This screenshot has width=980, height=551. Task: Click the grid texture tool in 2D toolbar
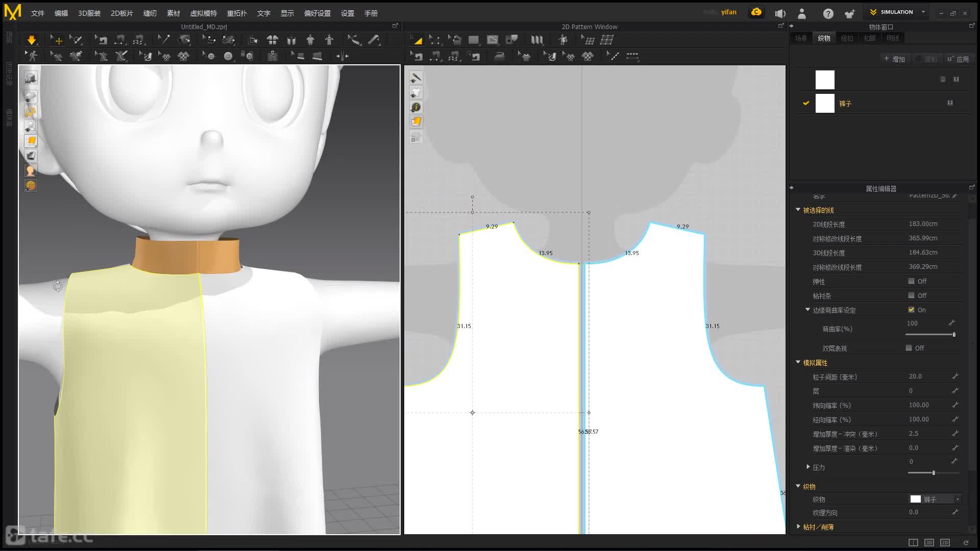tap(607, 40)
